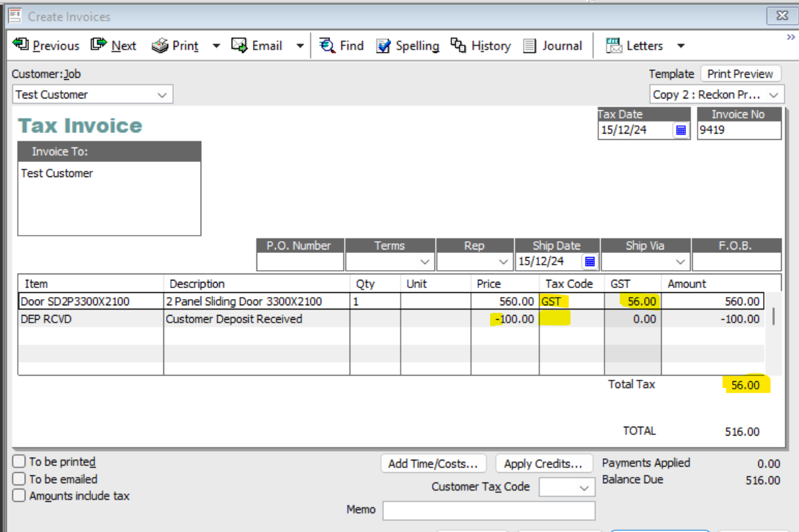This screenshot has height=532, width=799.
Task: Click the Invoice No field 9419
Action: (739, 130)
